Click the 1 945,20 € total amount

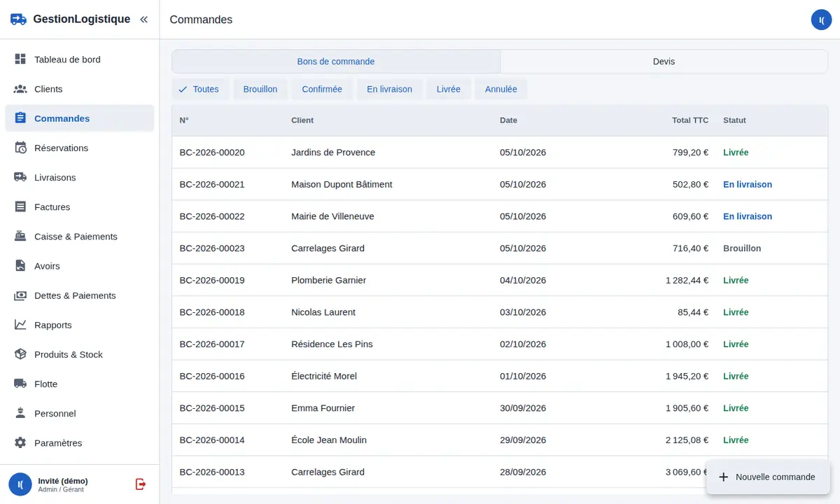point(687,376)
